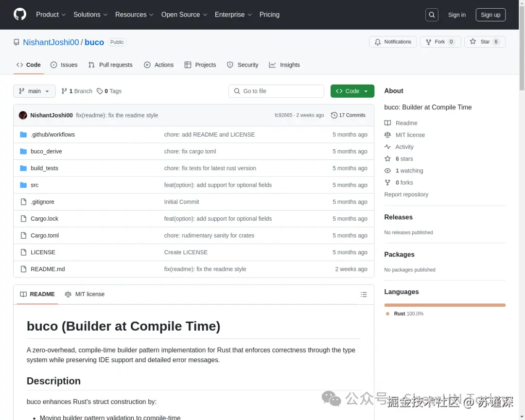Click the buco repository name link
This screenshot has height=420, width=525.
94,42
